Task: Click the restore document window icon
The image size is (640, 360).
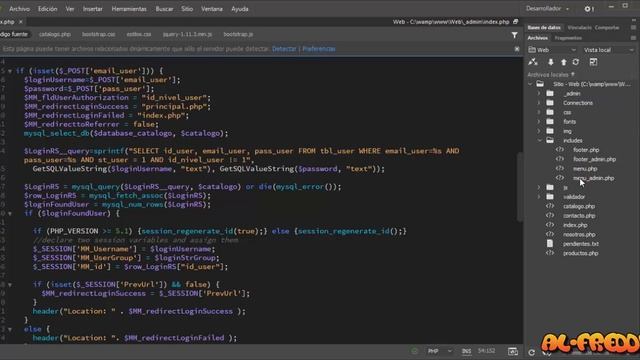Action: pyautogui.click(x=516, y=22)
